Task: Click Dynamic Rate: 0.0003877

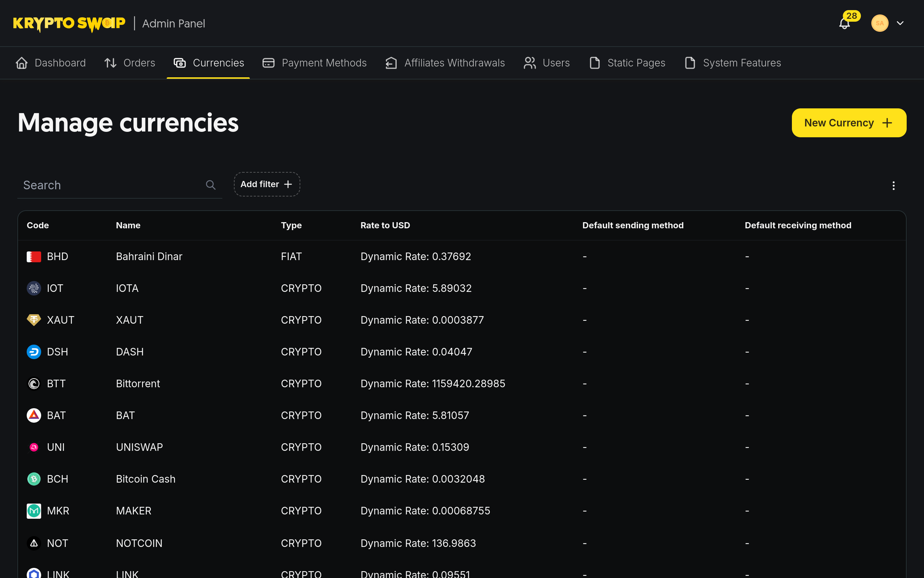Action: (x=422, y=320)
